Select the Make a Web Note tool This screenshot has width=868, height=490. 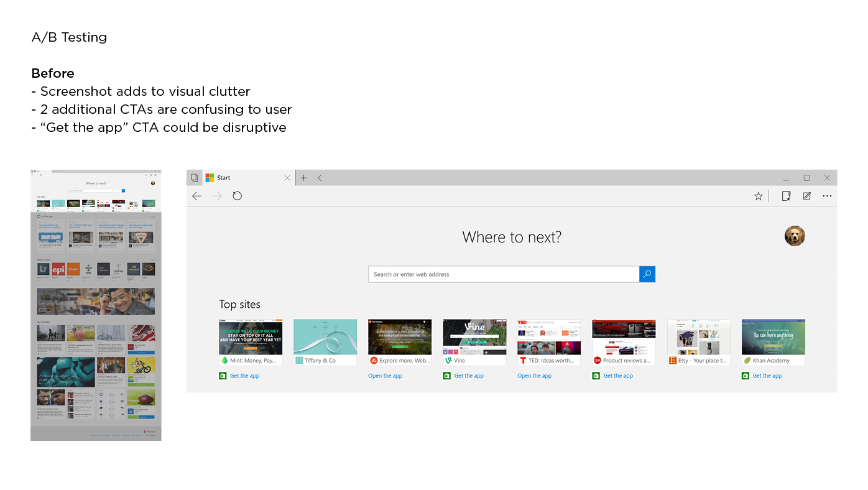tap(806, 195)
